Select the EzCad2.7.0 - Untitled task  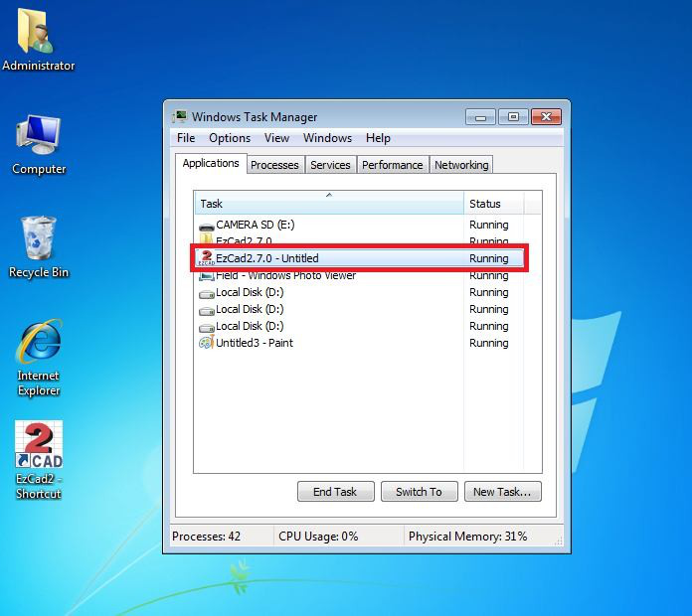(x=359, y=258)
